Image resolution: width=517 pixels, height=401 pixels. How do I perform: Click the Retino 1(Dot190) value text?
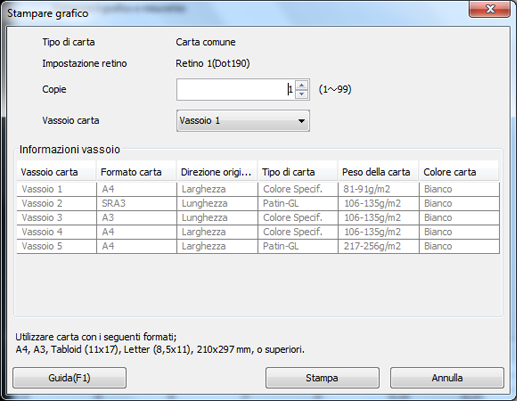pyautogui.click(x=213, y=63)
